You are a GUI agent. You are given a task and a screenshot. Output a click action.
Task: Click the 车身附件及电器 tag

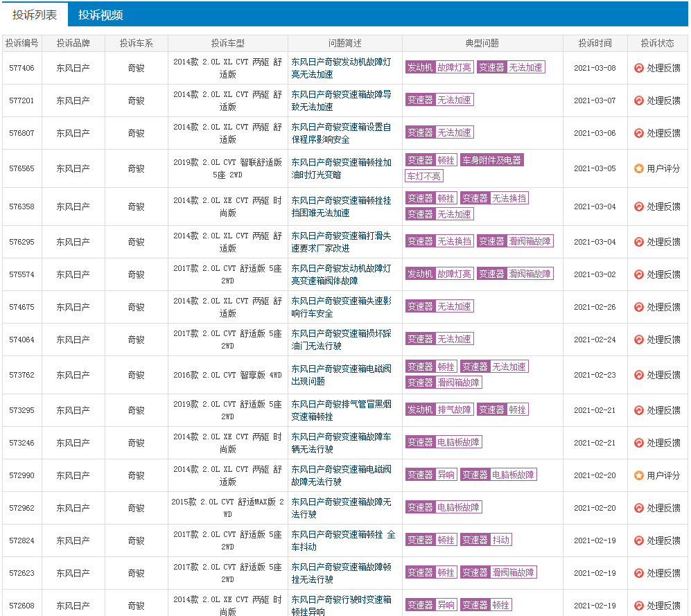pyautogui.click(x=492, y=160)
